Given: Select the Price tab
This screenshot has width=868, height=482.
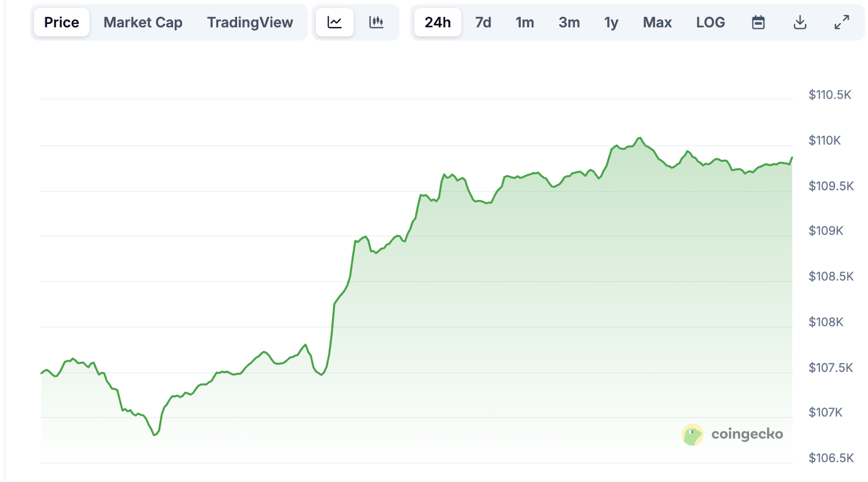Looking at the screenshot, I should (61, 22).
